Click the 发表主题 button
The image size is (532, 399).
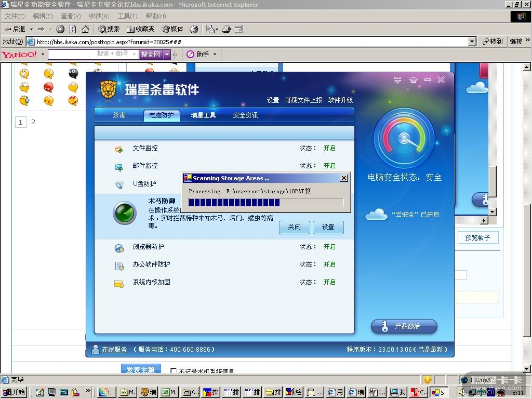pos(141,369)
